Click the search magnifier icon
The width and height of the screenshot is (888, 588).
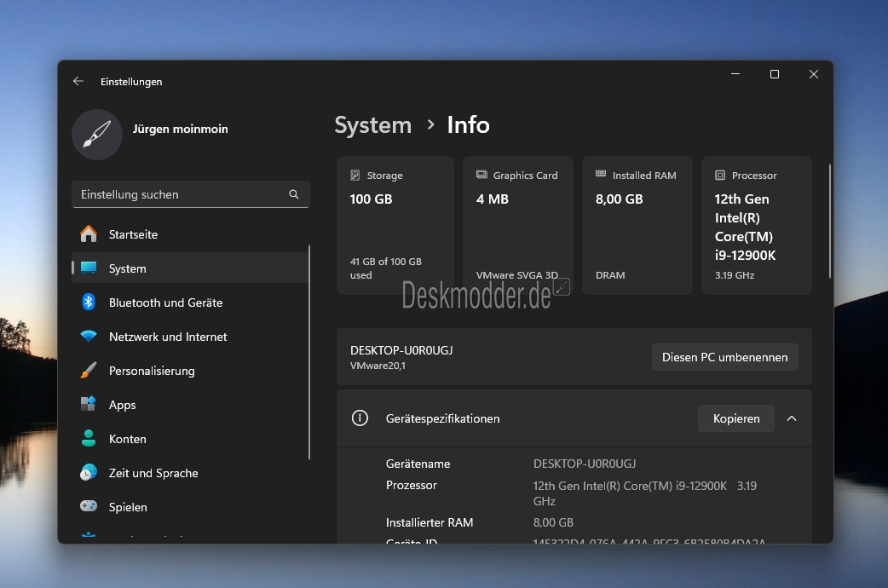coord(294,194)
